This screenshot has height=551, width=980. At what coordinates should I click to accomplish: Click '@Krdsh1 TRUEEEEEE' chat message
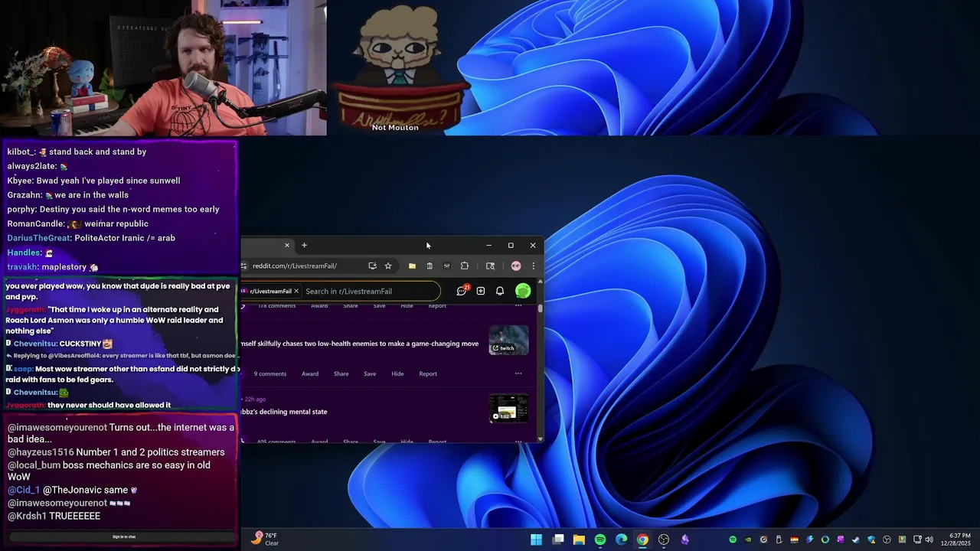pyautogui.click(x=54, y=516)
